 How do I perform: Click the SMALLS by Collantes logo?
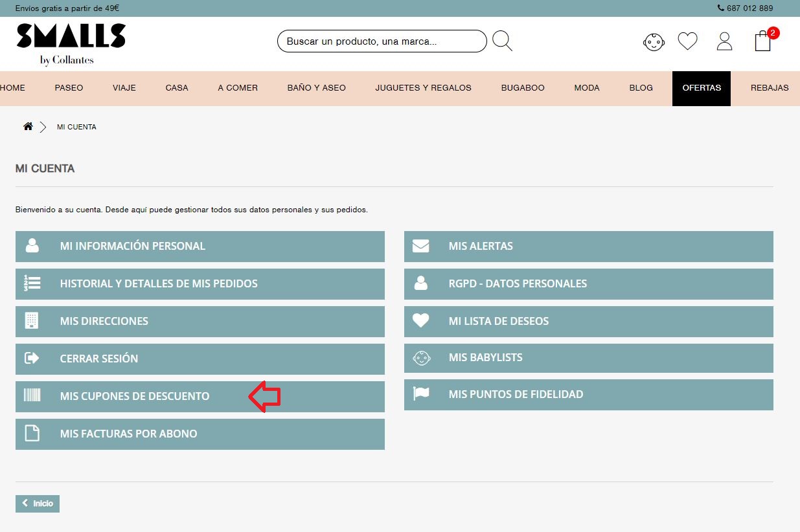coord(71,43)
